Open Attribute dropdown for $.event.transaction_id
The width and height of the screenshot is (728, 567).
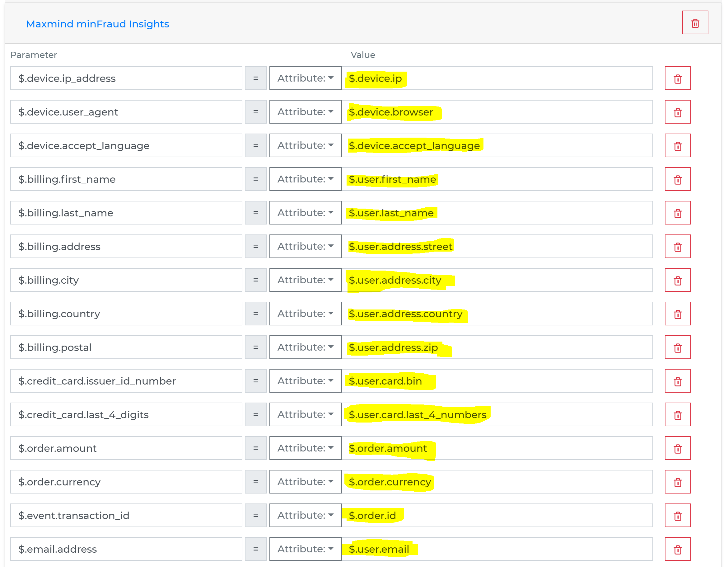coord(305,516)
